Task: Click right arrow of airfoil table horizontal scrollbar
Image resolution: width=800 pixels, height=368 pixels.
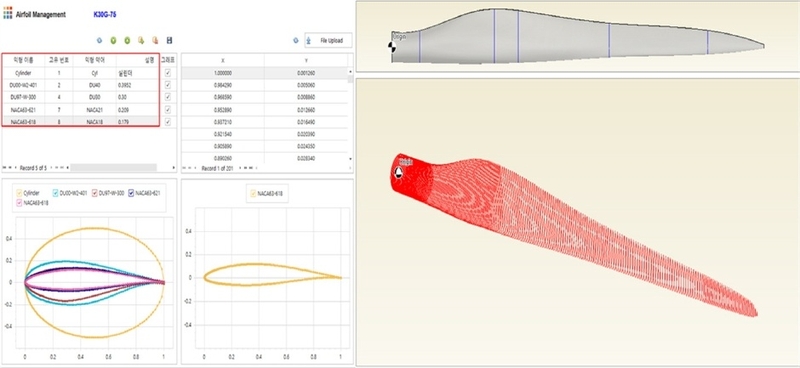Action: point(173,167)
